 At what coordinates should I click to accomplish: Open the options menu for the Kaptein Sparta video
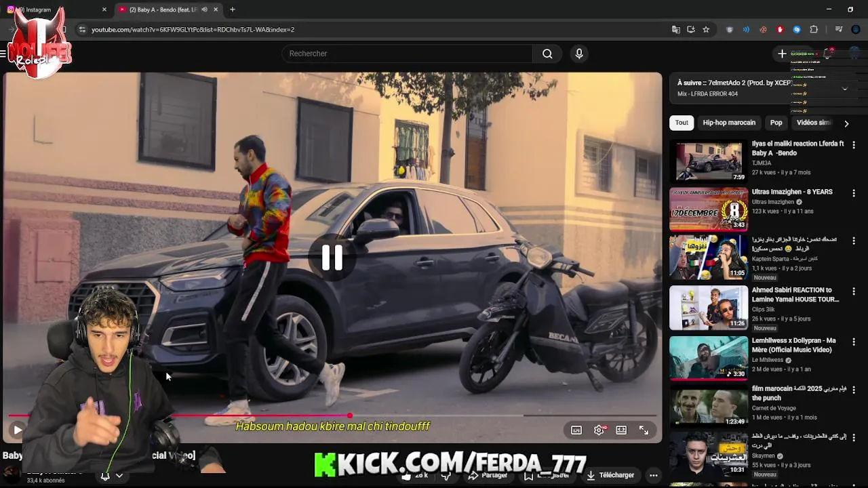click(854, 241)
